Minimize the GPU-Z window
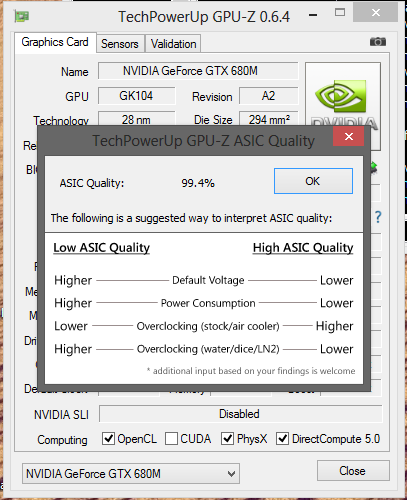The image size is (407, 500). click(x=313, y=15)
